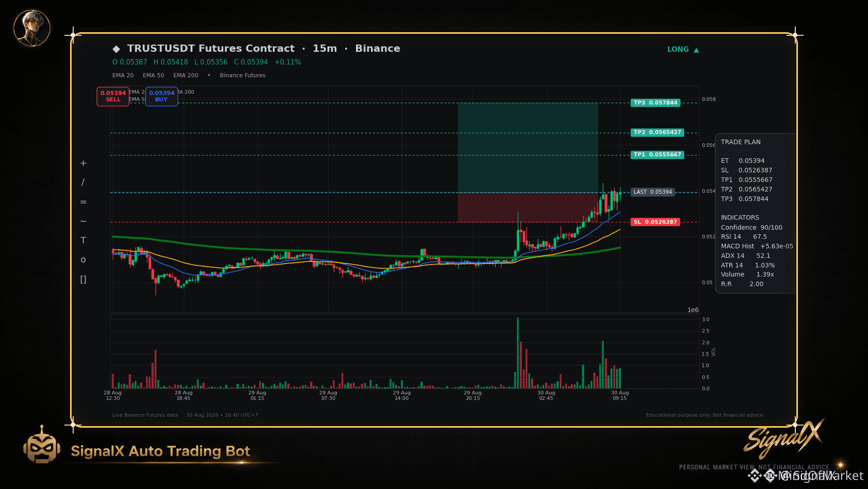Click the RSI 14 value 67.5
The height and width of the screenshot is (489, 868).
(x=760, y=236)
